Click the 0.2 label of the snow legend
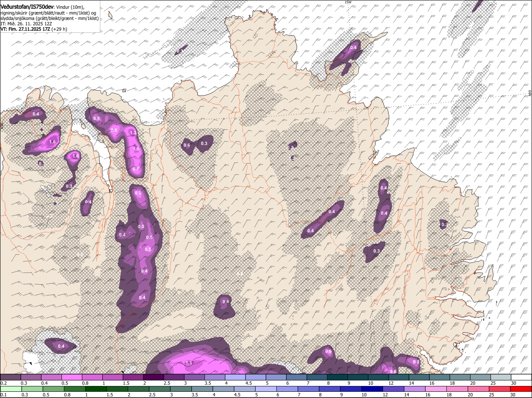The width and height of the screenshot is (532, 398). tap(3, 383)
